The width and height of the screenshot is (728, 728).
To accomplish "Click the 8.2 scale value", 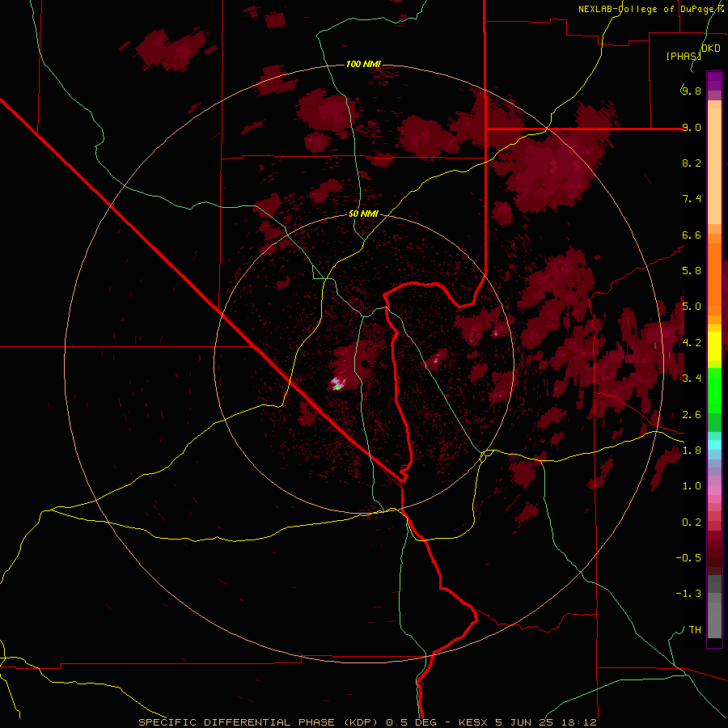I will tap(692, 163).
